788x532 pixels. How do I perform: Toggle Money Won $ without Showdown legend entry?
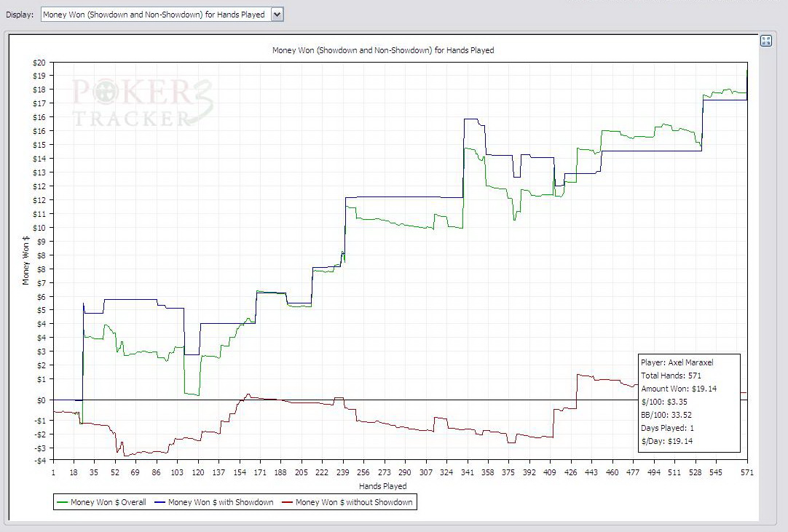(x=354, y=502)
